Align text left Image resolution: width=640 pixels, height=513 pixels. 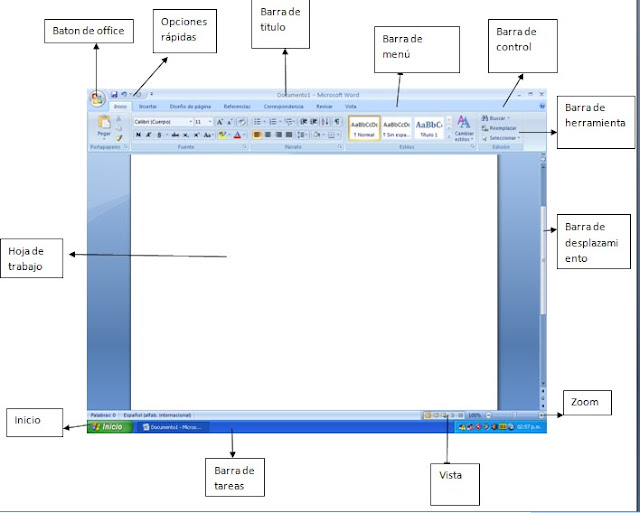257,135
